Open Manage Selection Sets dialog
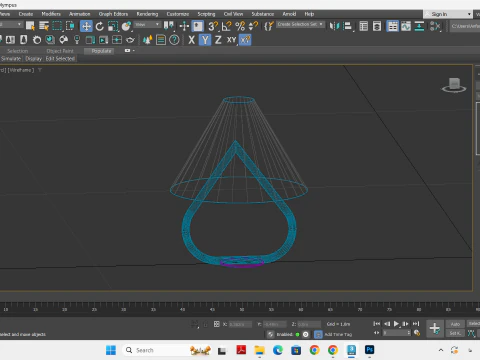Image resolution: width=480 pixels, height=360 pixels. (x=269, y=26)
